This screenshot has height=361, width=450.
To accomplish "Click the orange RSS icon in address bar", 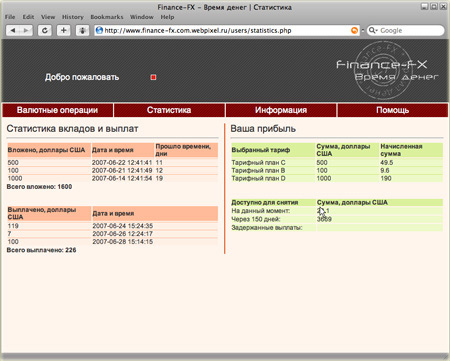I will 354,30.
